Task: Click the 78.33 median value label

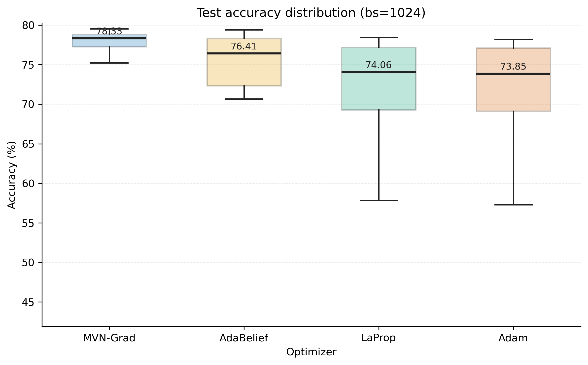Action: (109, 32)
